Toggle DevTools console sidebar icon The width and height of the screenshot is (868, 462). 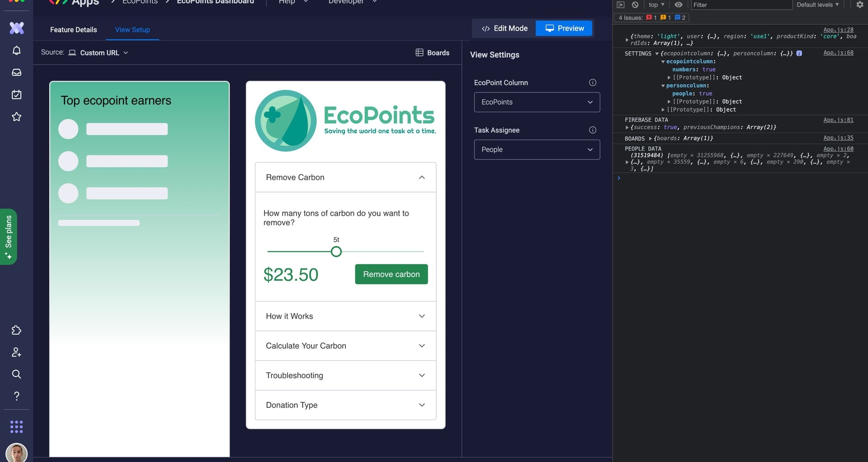tap(621, 5)
